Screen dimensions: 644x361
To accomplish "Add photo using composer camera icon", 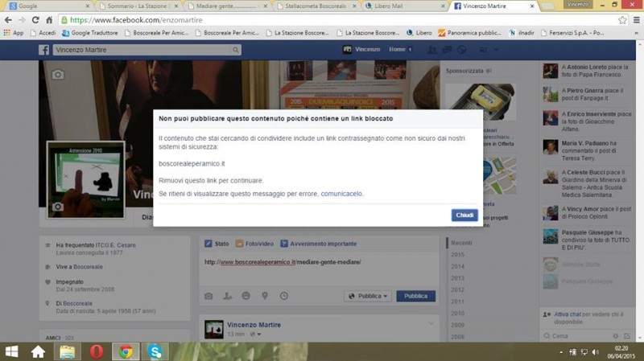I will tap(208, 296).
